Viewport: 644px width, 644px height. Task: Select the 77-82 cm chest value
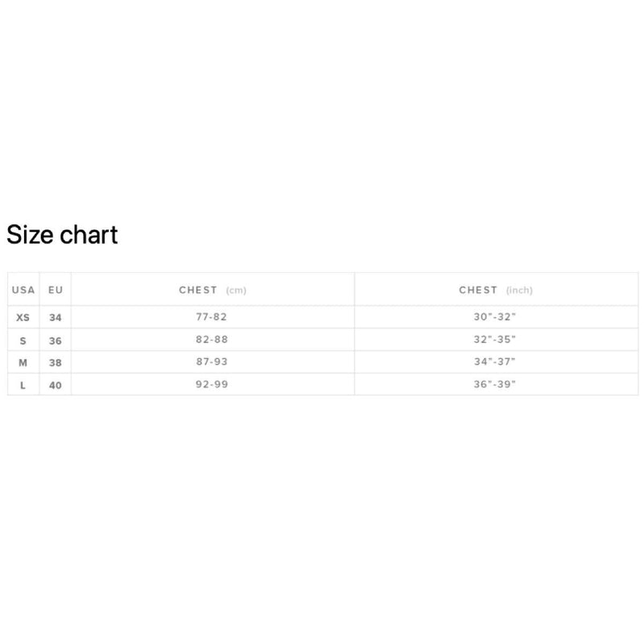pyautogui.click(x=213, y=317)
